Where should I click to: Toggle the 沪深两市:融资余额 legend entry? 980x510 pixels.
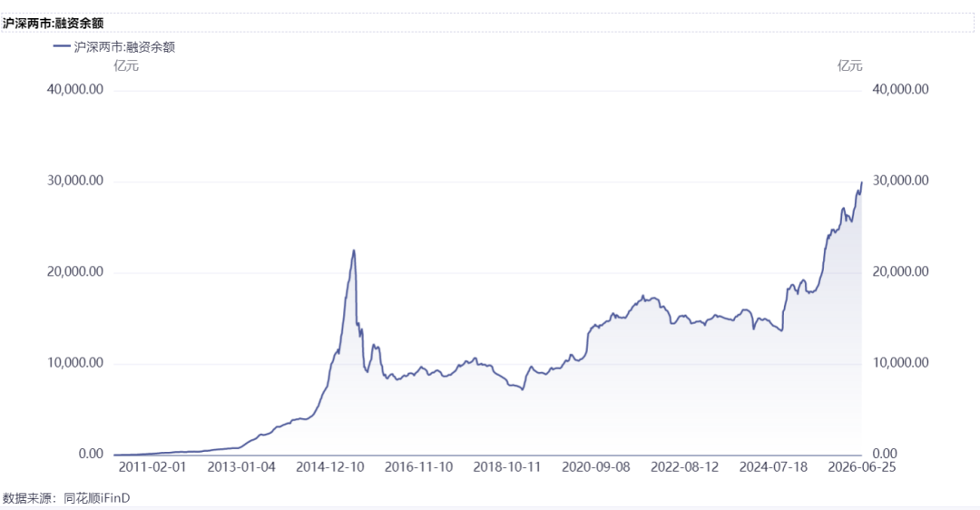[x=114, y=47]
